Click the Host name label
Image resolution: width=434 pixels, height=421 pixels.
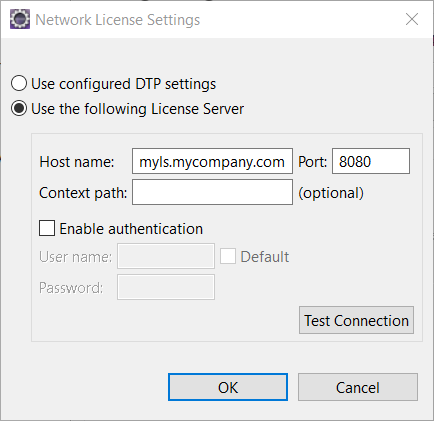(77, 162)
